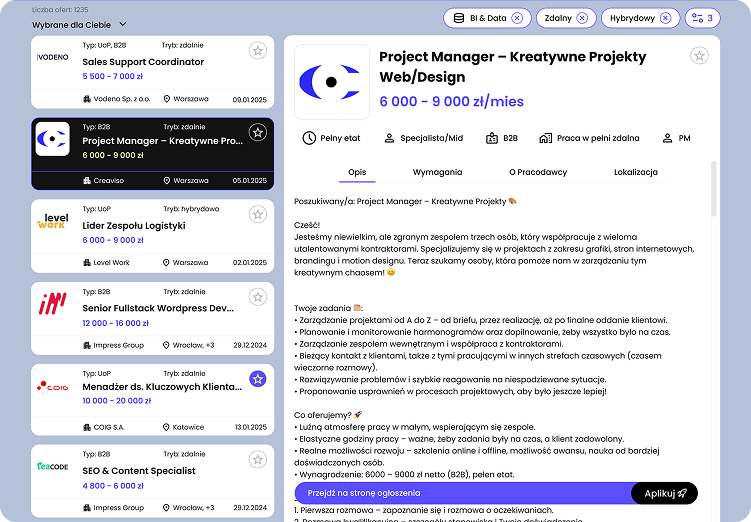The width and height of the screenshot is (751, 522).
Task: Click the location pin on Creaviso card
Action: click(167, 181)
